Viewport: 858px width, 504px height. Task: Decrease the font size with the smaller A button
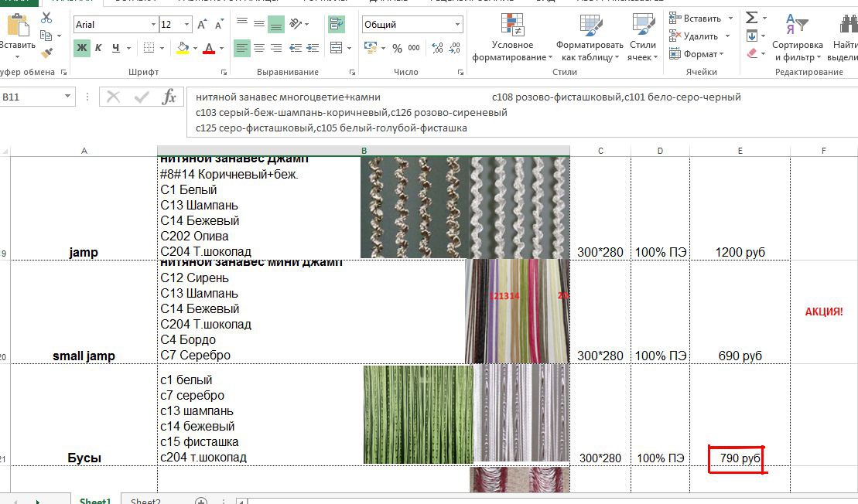click(220, 25)
